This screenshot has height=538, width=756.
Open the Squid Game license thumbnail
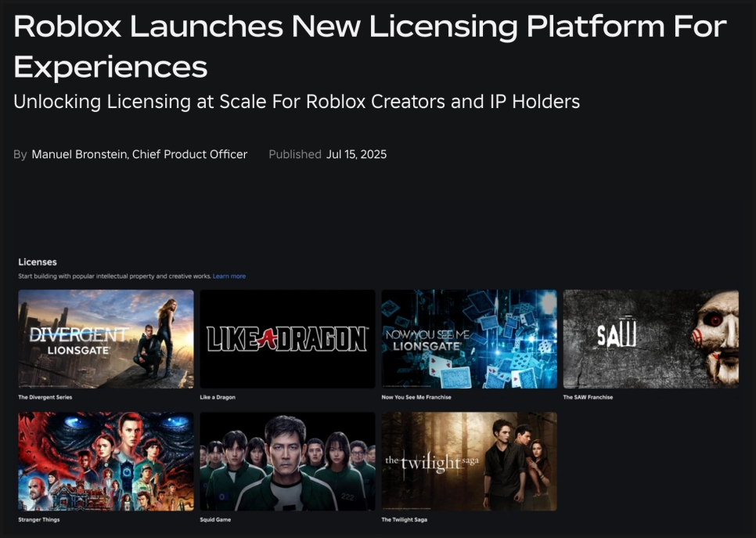[x=287, y=461]
